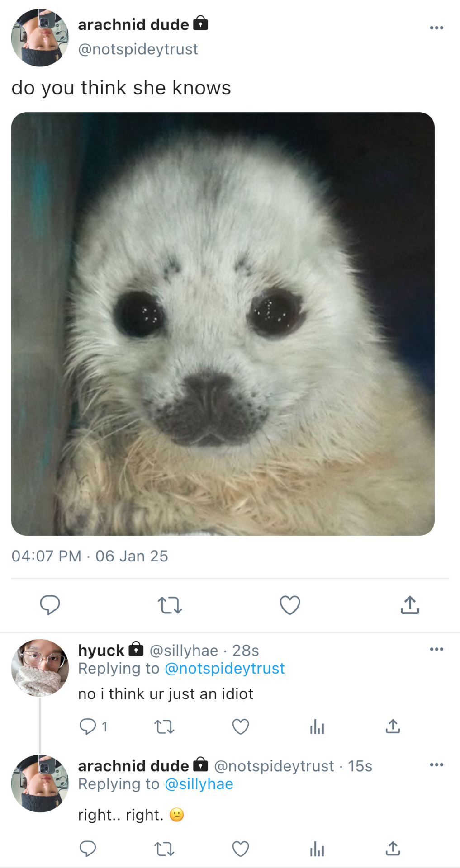Open @notspideytrust mention link in hyuck's reply

[224, 668]
